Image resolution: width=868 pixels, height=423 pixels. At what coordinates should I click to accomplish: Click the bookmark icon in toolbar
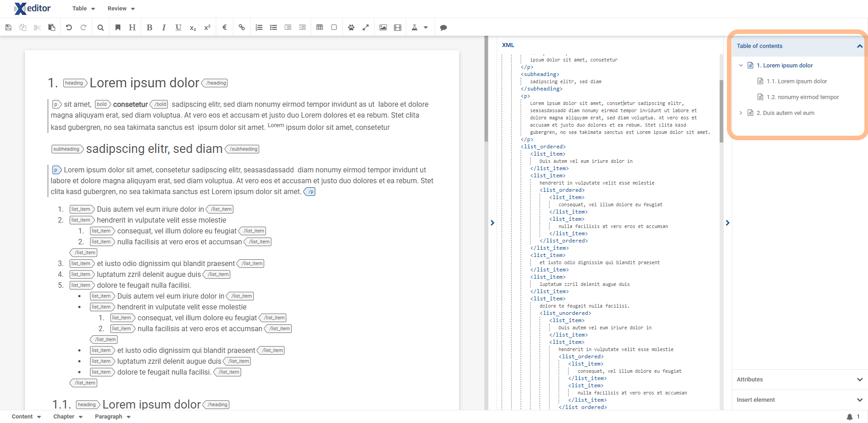click(118, 28)
